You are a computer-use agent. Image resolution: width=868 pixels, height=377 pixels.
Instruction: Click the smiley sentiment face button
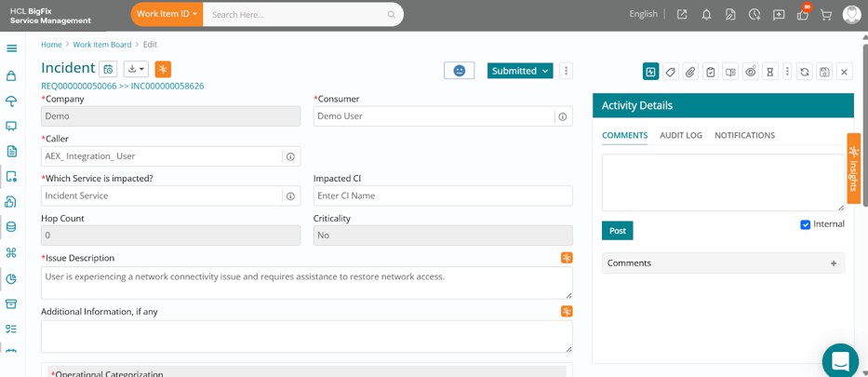pyautogui.click(x=459, y=71)
